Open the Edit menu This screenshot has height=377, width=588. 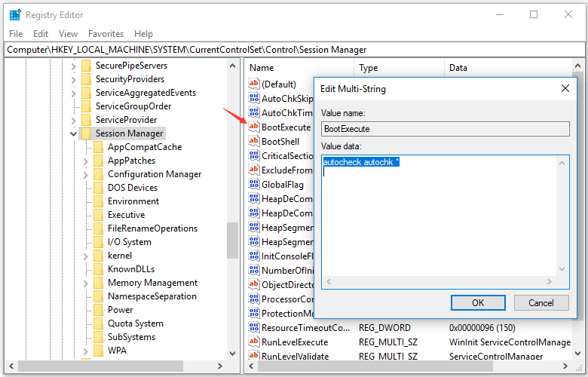click(41, 34)
